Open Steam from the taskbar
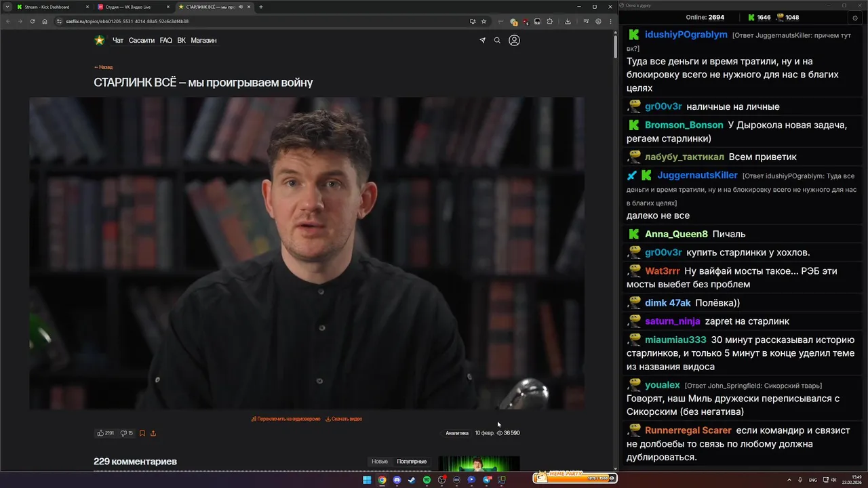This screenshot has height=488, width=868. pos(412,480)
